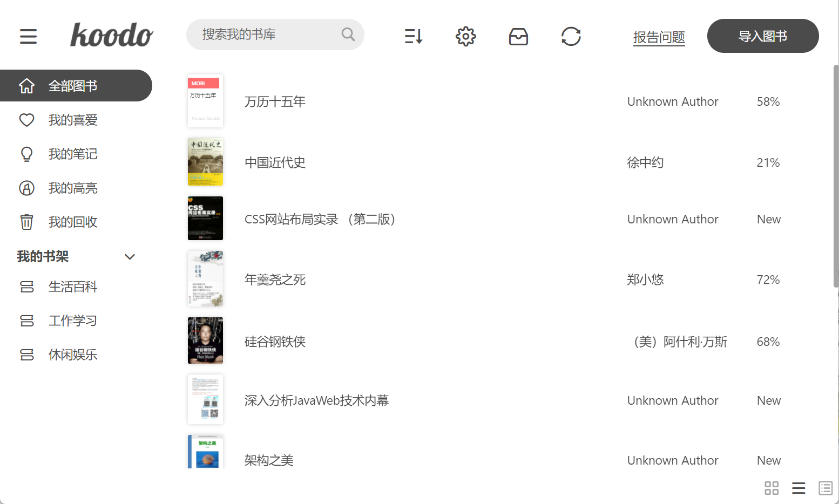Open the 架构之美 cover thumbnail
Viewport: 839px width, 504px height.
coord(205,452)
